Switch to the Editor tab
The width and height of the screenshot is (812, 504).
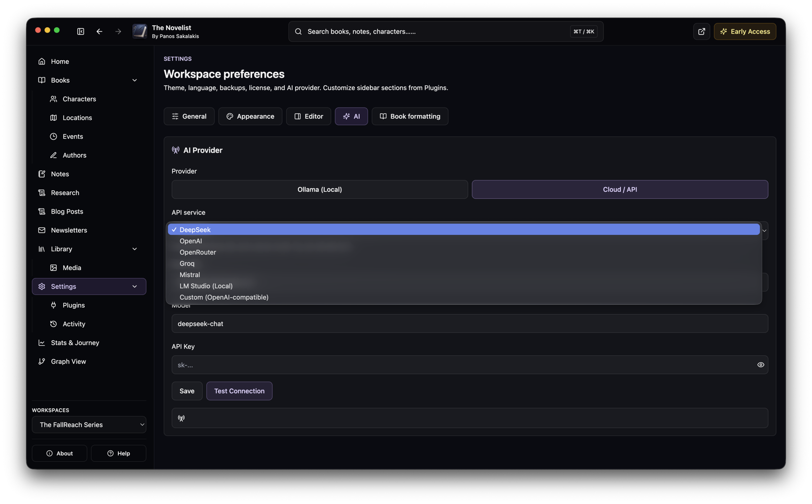309,117
